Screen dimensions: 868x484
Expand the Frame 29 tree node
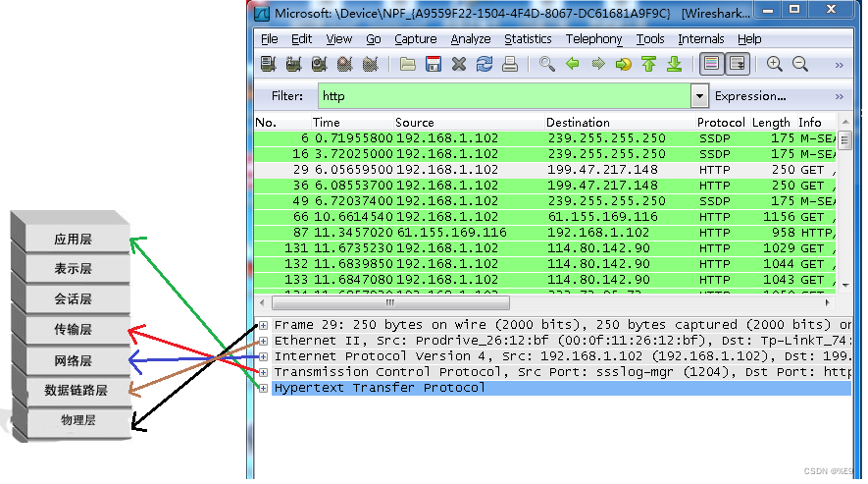(264, 325)
